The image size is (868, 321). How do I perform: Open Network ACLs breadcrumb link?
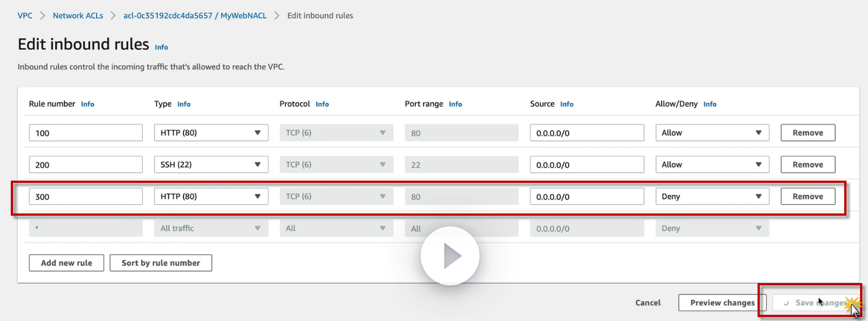click(78, 16)
